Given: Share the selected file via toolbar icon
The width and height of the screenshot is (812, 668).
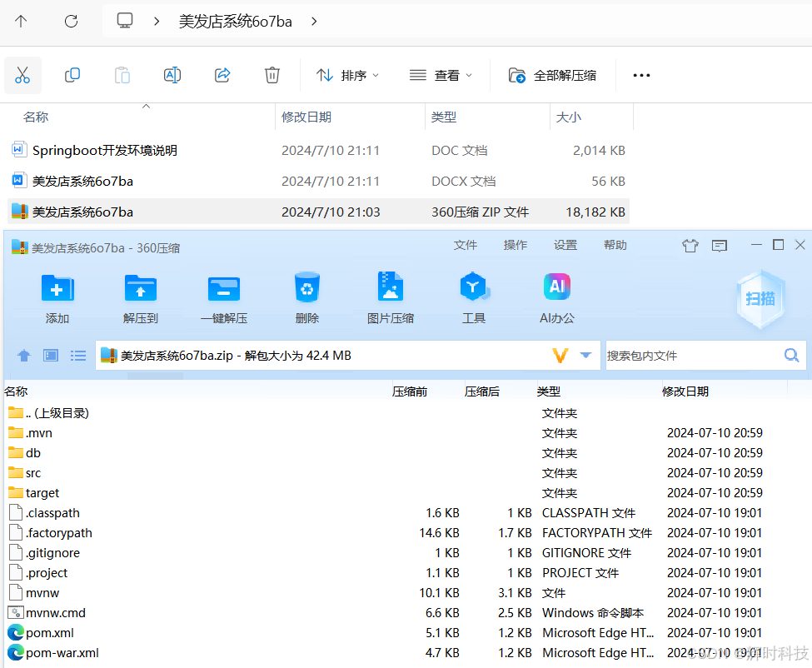Looking at the screenshot, I should tap(222, 75).
